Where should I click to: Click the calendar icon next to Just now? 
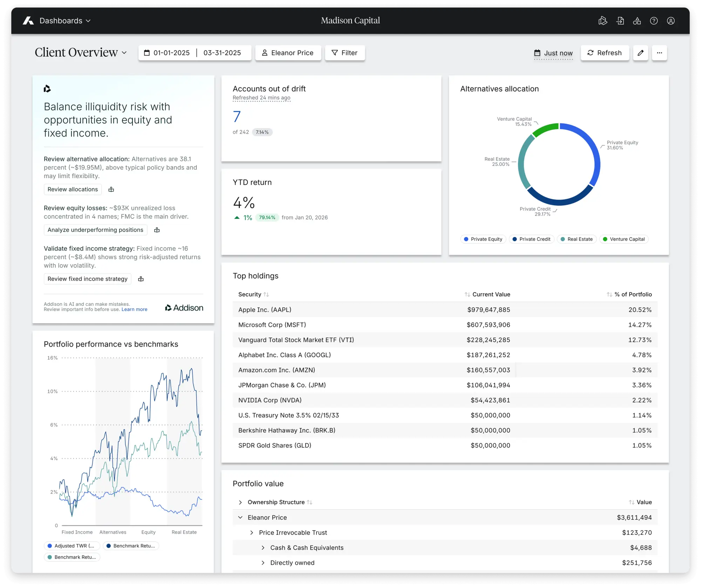(x=537, y=53)
